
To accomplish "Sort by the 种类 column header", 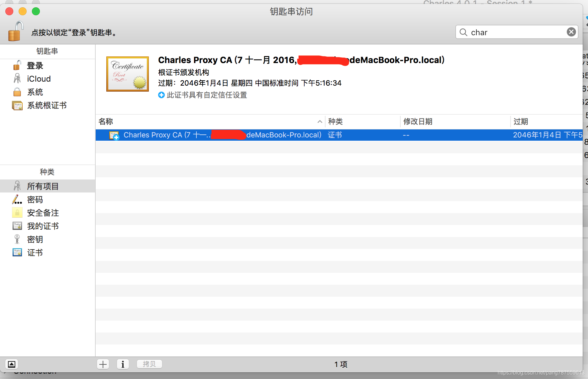I will (x=362, y=121).
